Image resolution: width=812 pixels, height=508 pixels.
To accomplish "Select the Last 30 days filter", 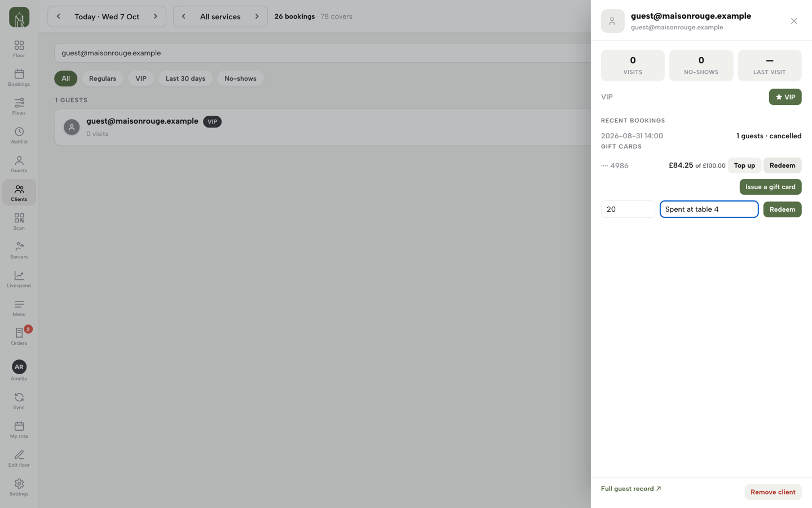I will click(186, 78).
